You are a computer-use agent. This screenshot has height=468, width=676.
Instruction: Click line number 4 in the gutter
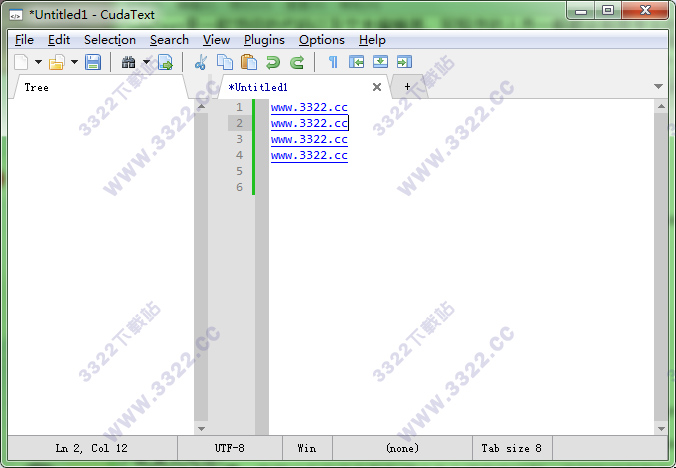point(239,155)
